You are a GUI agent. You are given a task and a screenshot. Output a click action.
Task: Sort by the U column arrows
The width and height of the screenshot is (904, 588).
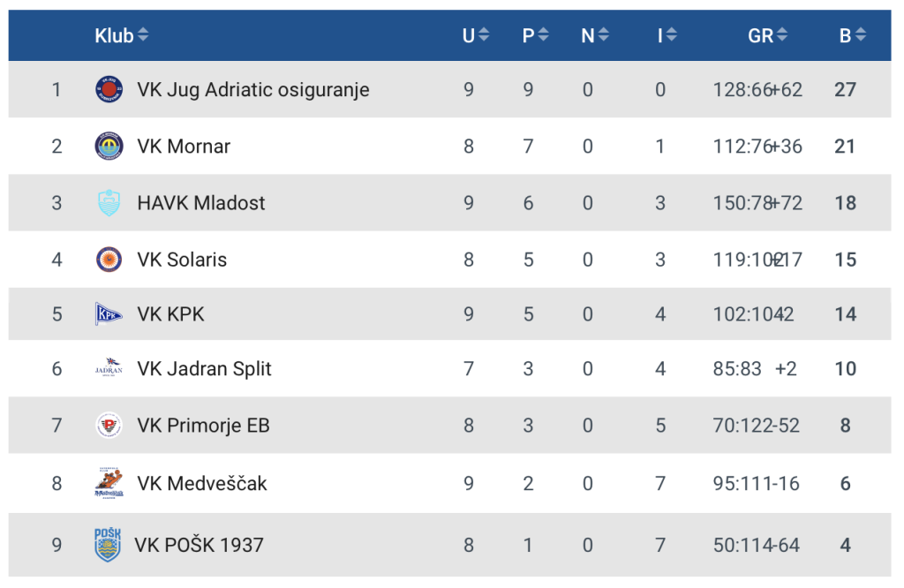[483, 35]
